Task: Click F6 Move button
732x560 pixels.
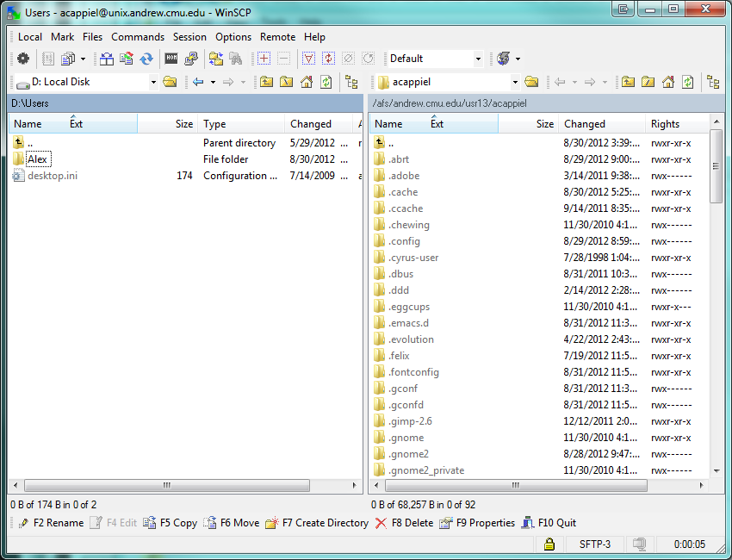Action: [232, 523]
